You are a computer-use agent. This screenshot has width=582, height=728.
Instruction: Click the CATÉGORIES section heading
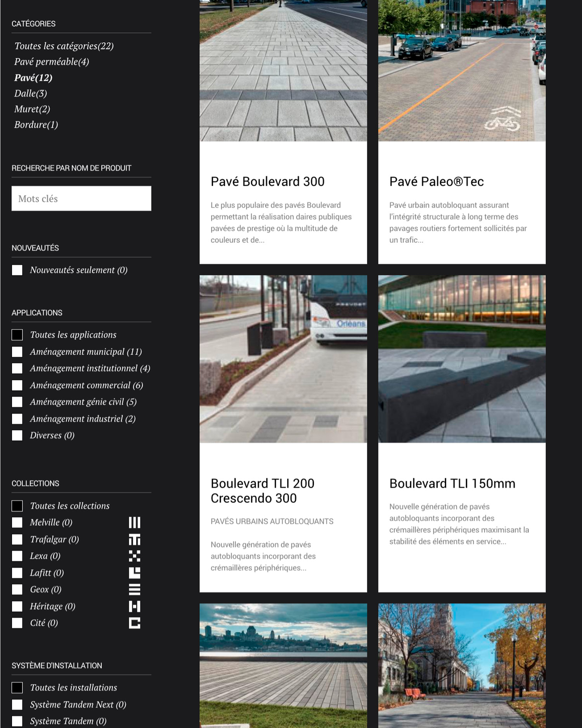pyautogui.click(x=33, y=24)
